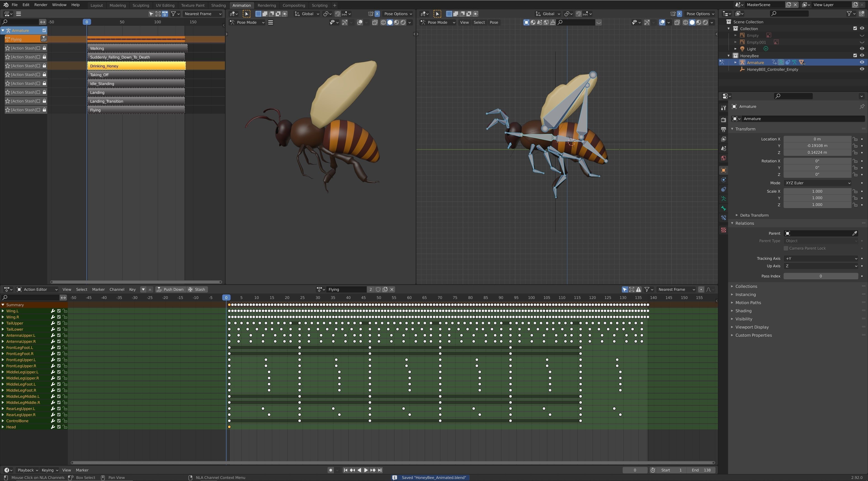
Task: Open the Render properties tab
Action: pyautogui.click(x=723, y=120)
